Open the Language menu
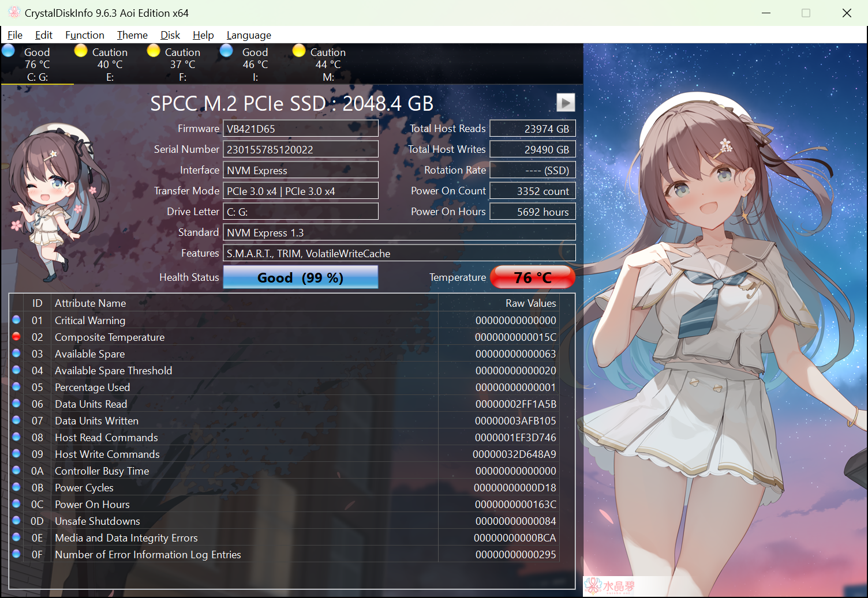The width and height of the screenshot is (868, 598). click(x=249, y=35)
